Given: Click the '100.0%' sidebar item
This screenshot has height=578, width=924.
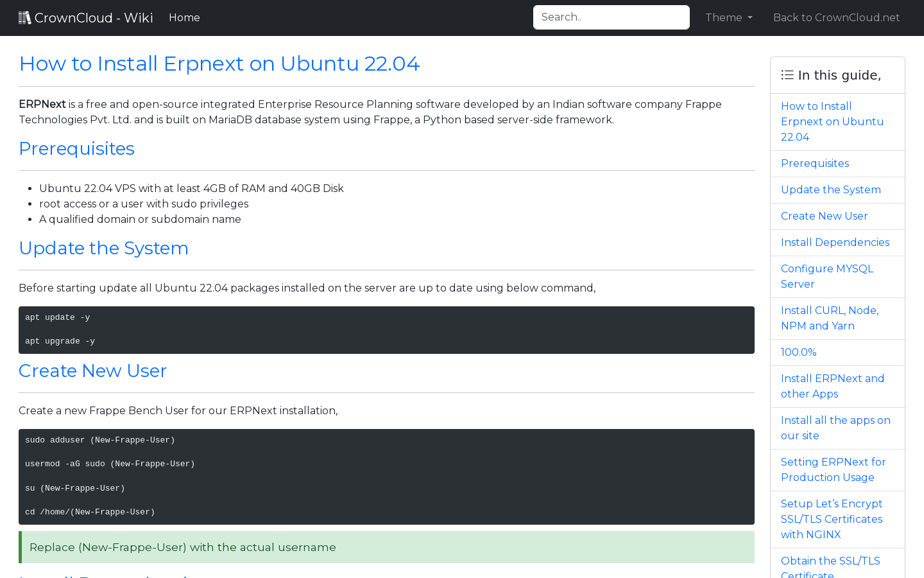Looking at the screenshot, I should coord(798,352).
